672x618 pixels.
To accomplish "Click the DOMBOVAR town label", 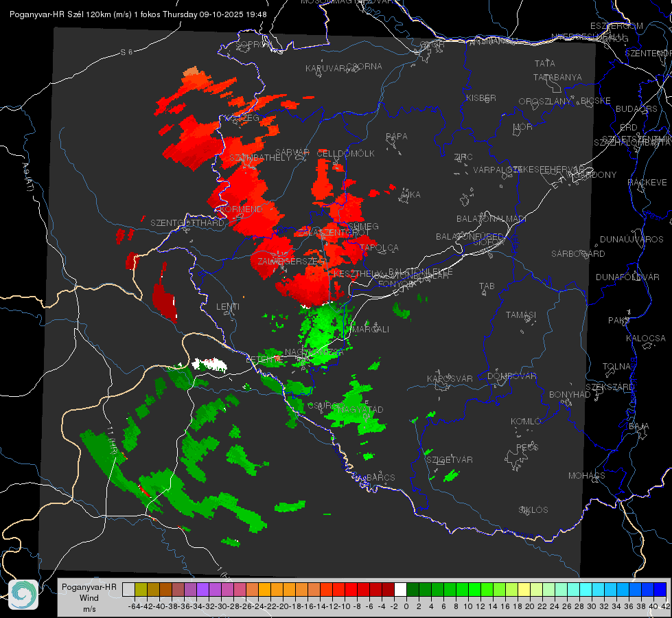I will tap(512, 376).
